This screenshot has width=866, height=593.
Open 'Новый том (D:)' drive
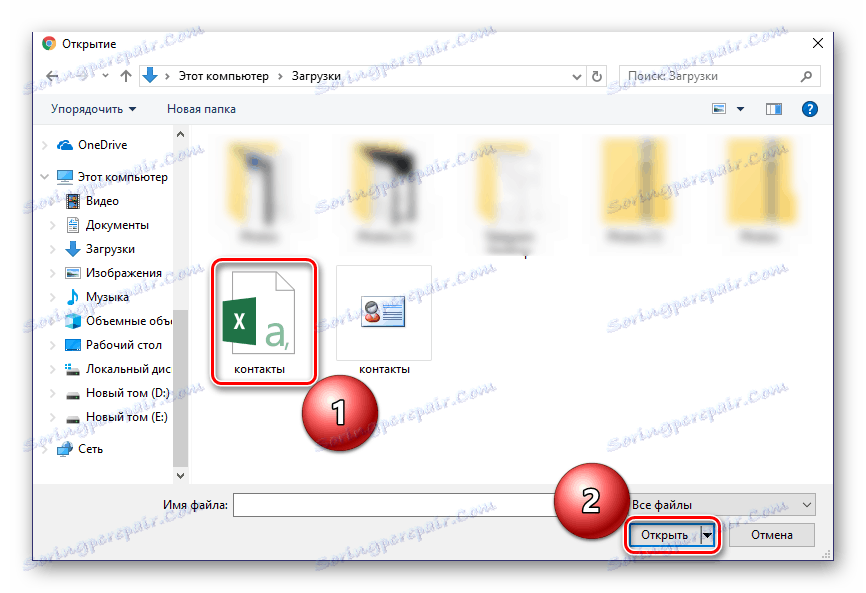pyautogui.click(x=128, y=393)
